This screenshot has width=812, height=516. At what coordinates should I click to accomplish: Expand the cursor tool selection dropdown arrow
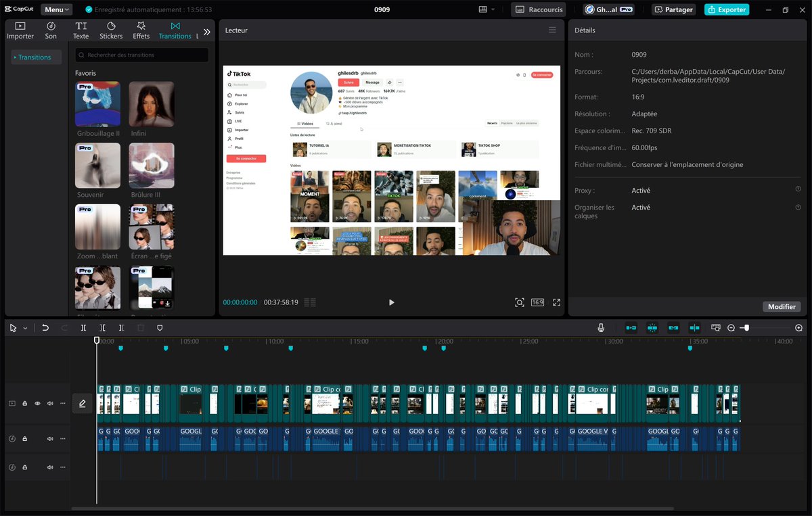coord(26,328)
